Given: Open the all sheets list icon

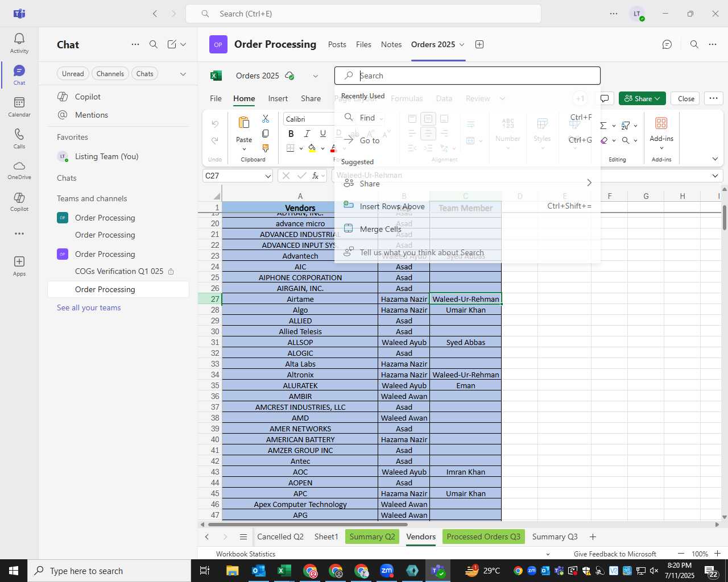Looking at the screenshot, I should click(x=243, y=537).
